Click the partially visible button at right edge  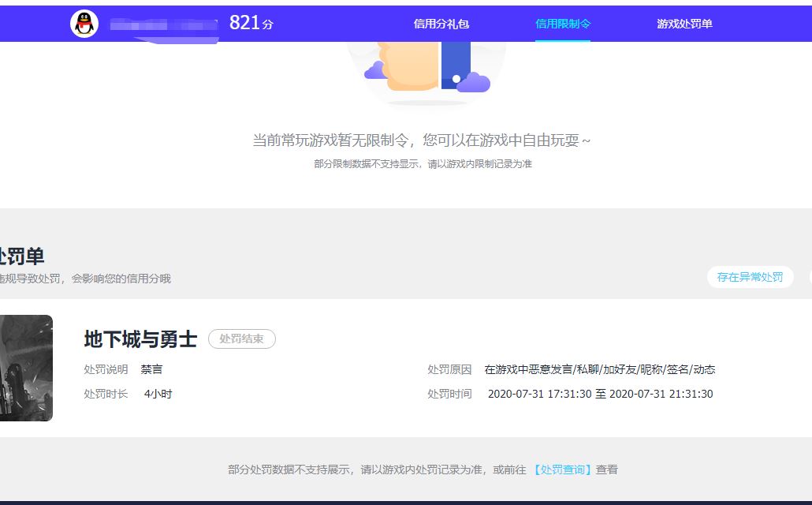[808, 277]
